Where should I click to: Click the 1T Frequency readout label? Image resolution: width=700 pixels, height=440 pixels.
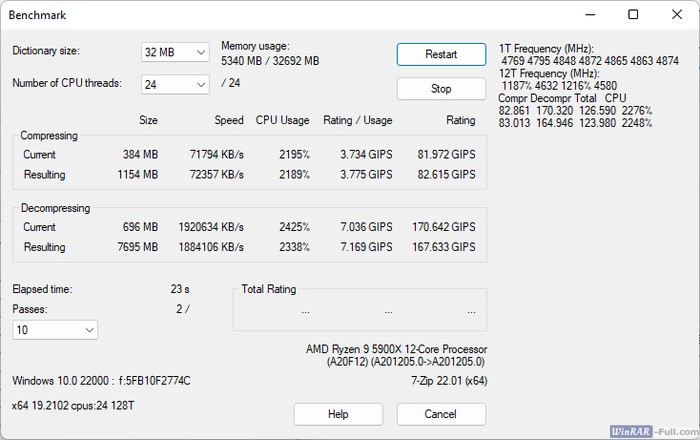coord(546,48)
